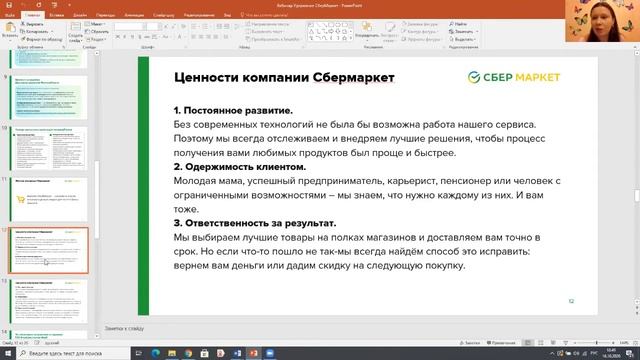Expand the shapes gallery arrow
This screenshot has height=360, width=640.
click(x=351, y=38)
